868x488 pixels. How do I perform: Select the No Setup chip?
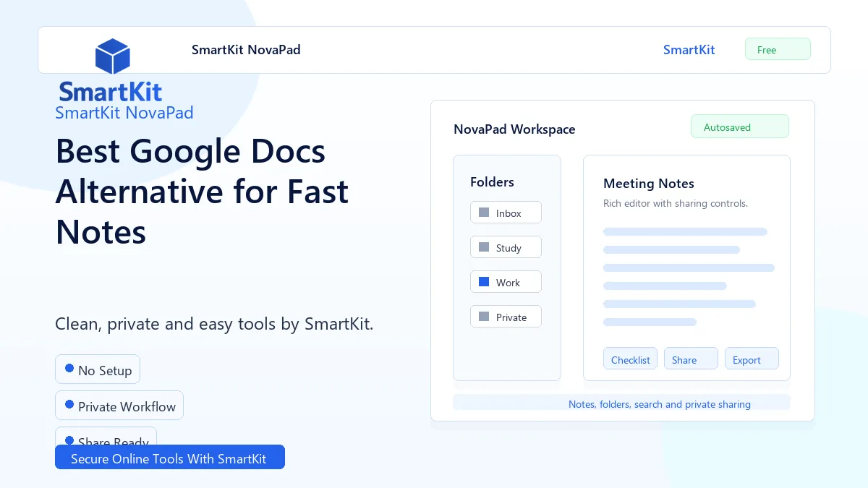pyautogui.click(x=98, y=369)
